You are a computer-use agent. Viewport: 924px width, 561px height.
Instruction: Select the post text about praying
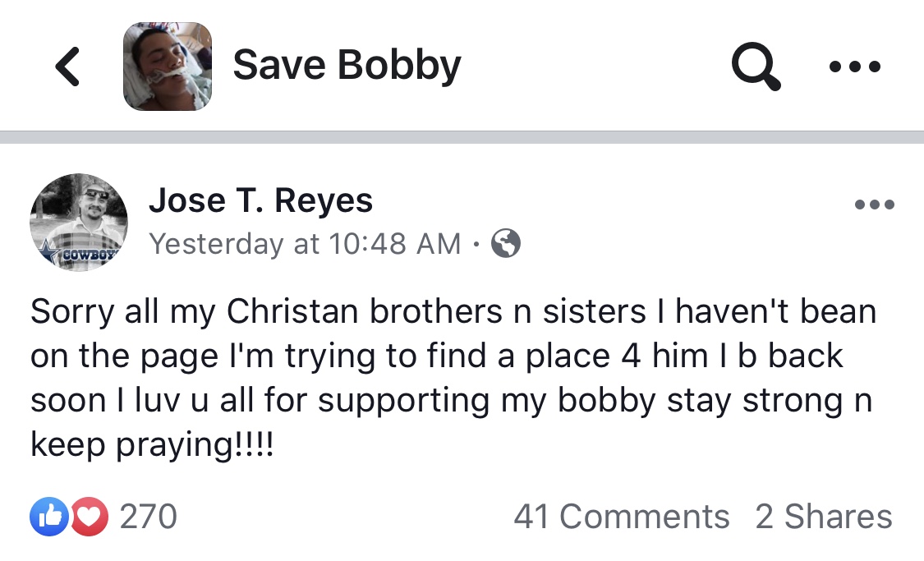(453, 378)
